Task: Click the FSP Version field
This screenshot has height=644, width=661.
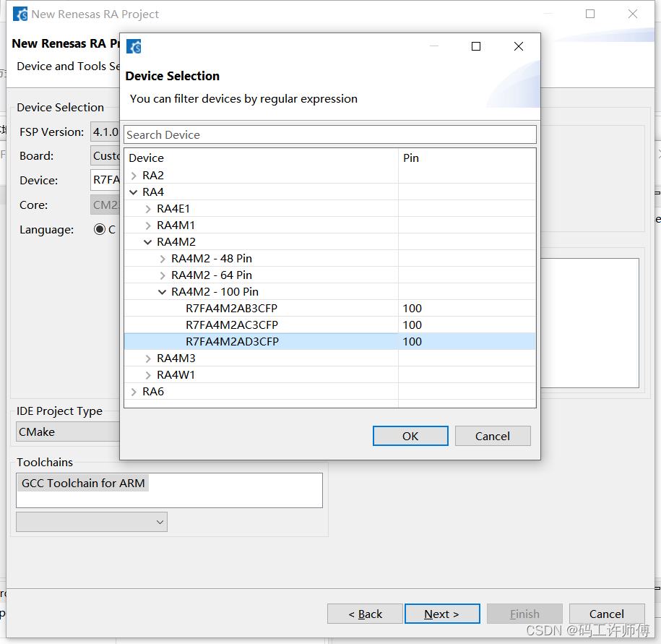Action: point(105,132)
